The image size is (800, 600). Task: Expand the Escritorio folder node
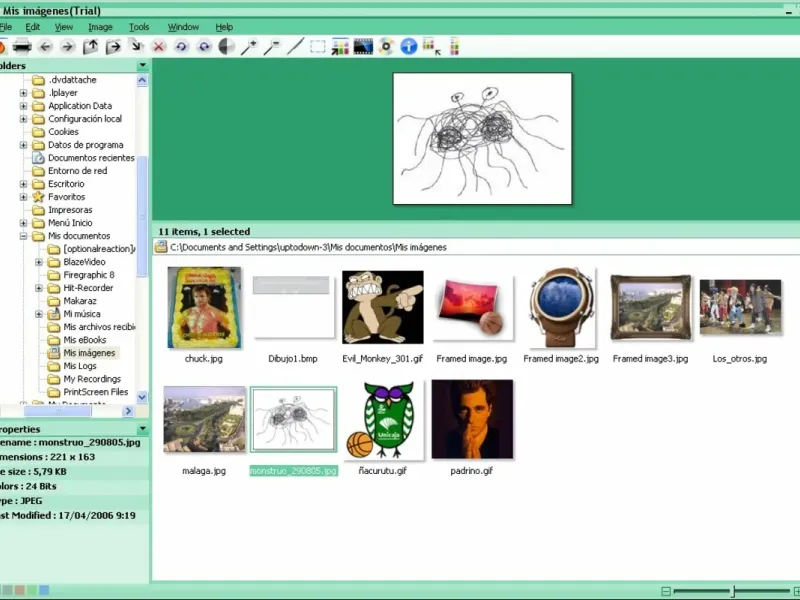(23, 184)
